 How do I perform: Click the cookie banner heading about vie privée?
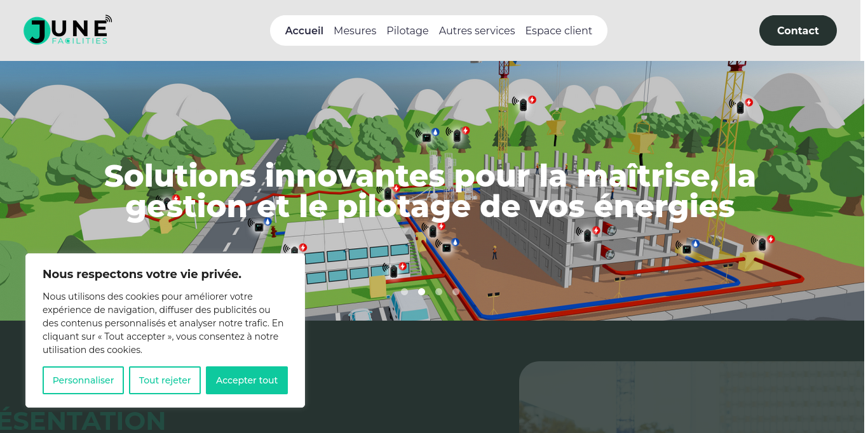[142, 274]
